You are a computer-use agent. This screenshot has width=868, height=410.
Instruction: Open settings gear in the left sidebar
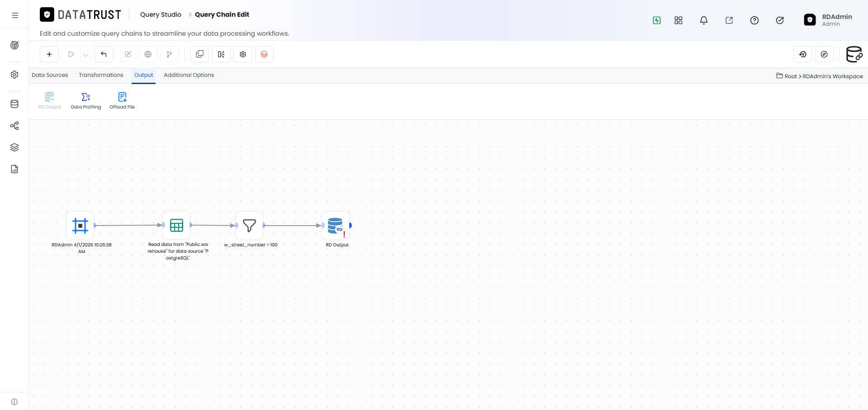[14, 75]
